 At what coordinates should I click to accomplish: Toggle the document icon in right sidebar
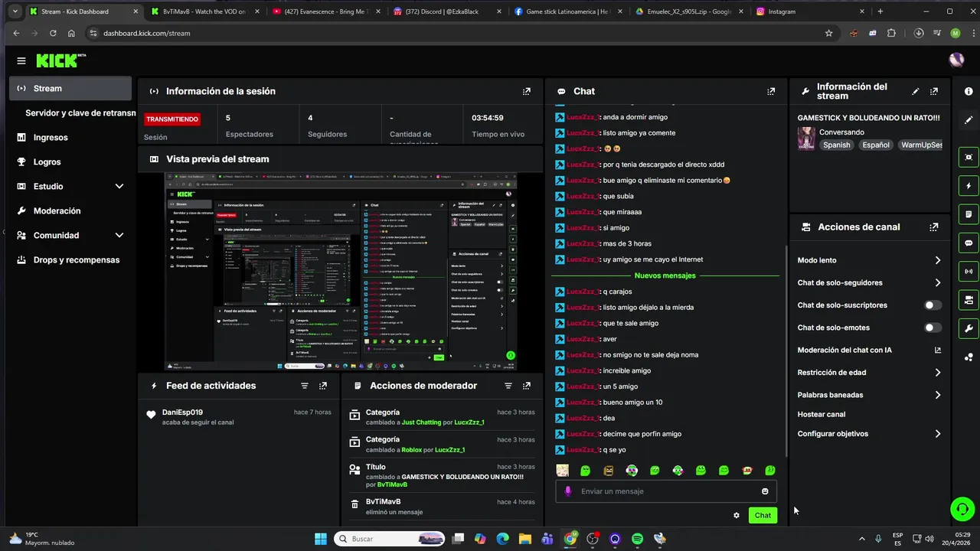coord(969,214)
